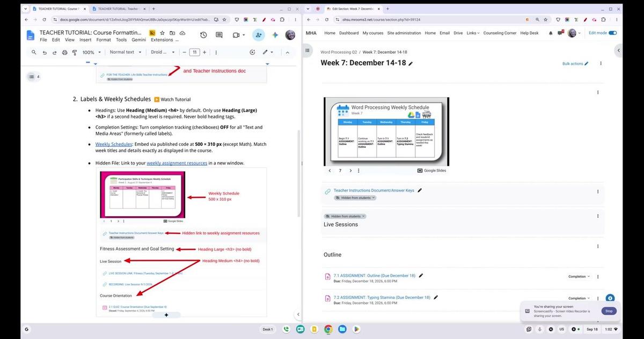Edit title of 7.1 ASSIGNMENT Outline

pyautogui.click(x=421, y=276)
